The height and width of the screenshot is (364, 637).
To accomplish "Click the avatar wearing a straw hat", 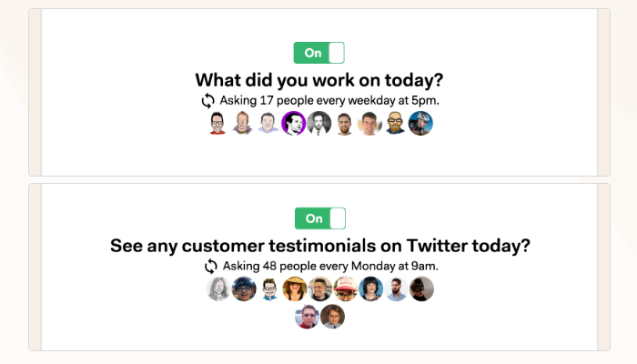I will tap(295, 289).
